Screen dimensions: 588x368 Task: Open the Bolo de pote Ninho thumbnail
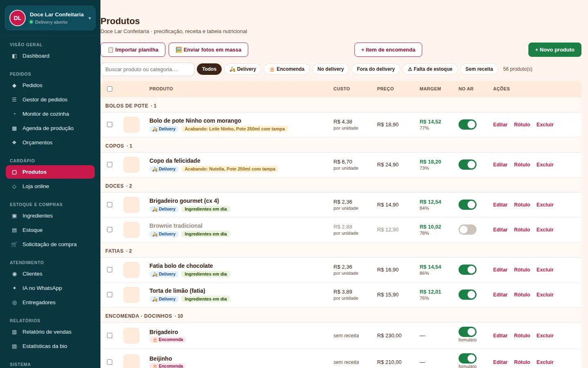click(x=131, y=125)
